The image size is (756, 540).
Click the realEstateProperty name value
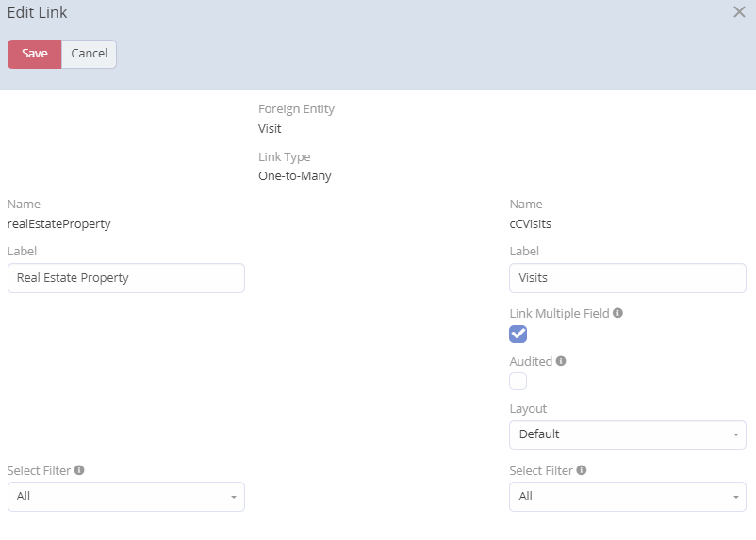pos(58,223)
